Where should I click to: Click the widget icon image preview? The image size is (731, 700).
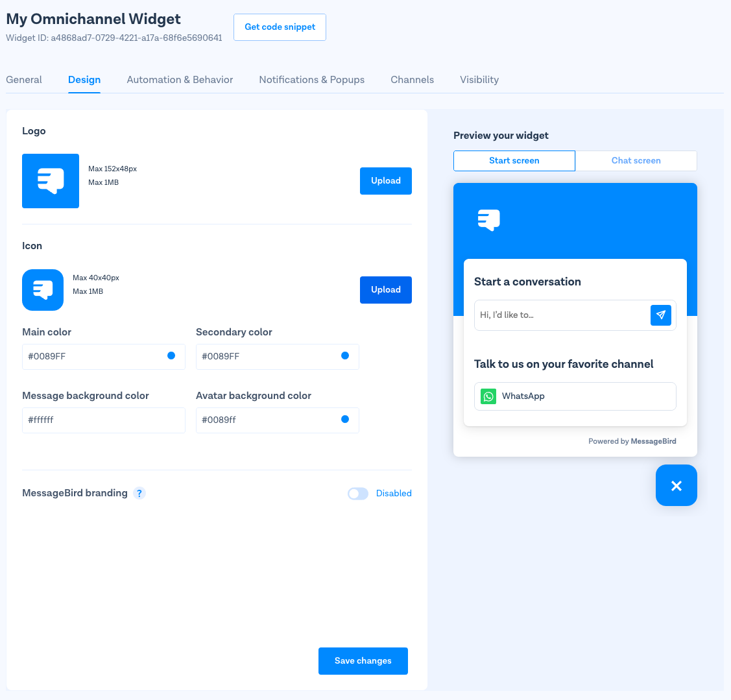tap(43, 290)
